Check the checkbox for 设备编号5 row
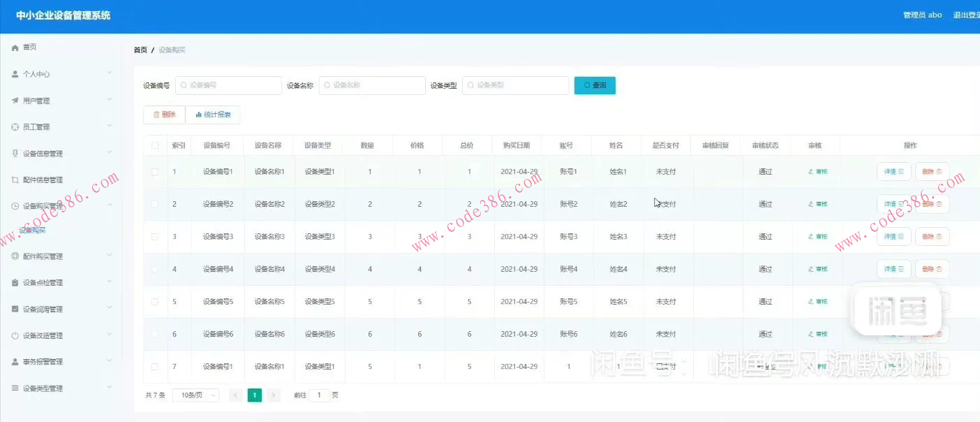The image size is (980, 422). [155, 301]
